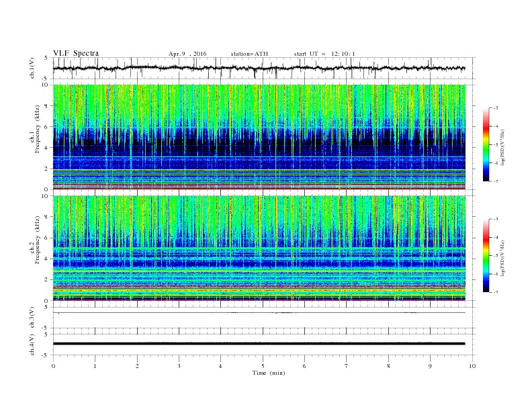Click the "log(PSD)(V²/Hz)" label of upper colorbar

click(503, 148)
